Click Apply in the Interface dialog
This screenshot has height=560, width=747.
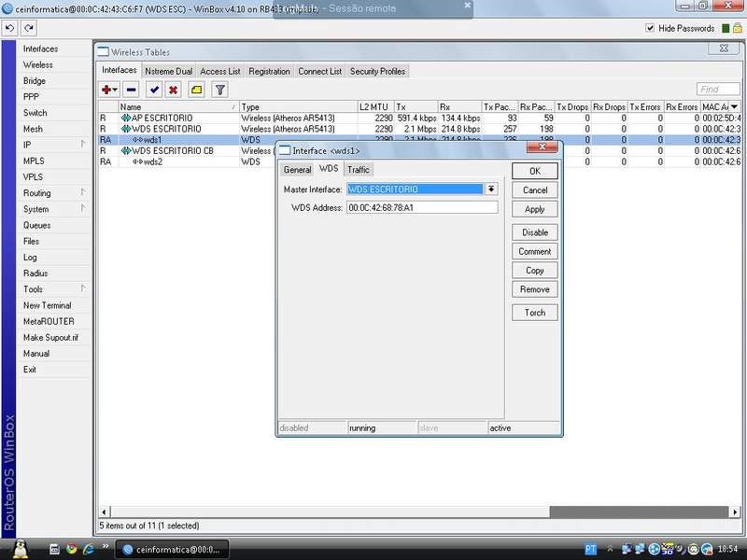[x=534, y=209]
